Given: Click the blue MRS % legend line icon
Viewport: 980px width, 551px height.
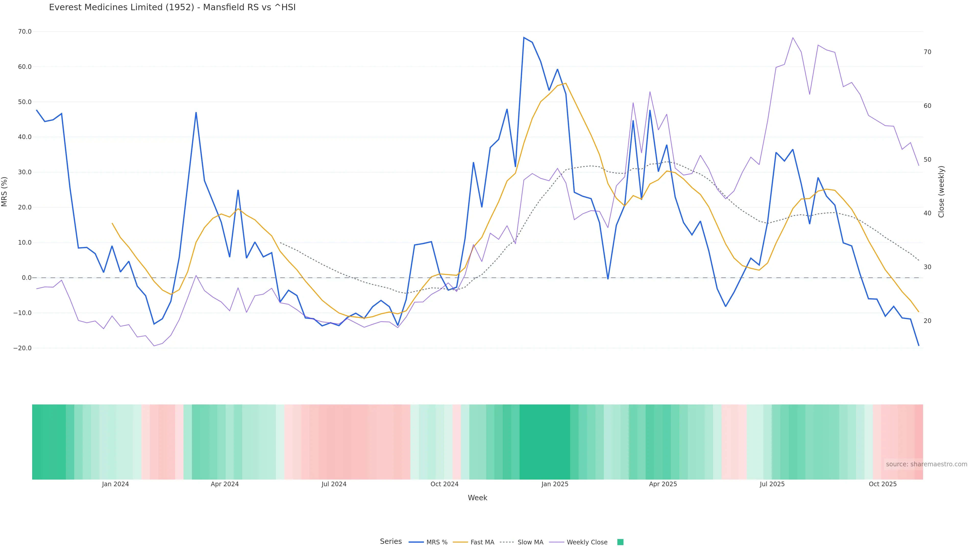Looking at the screenshot, I should point(416,542).
